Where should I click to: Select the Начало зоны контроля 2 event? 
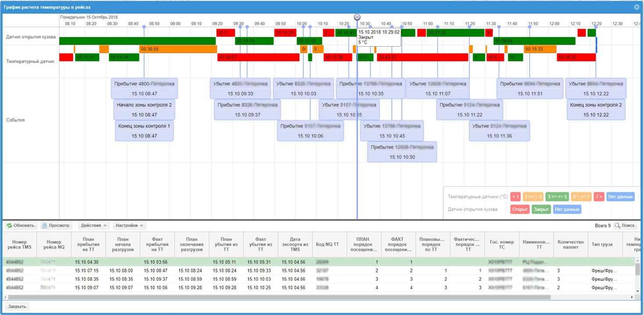[x=144, y=110]
